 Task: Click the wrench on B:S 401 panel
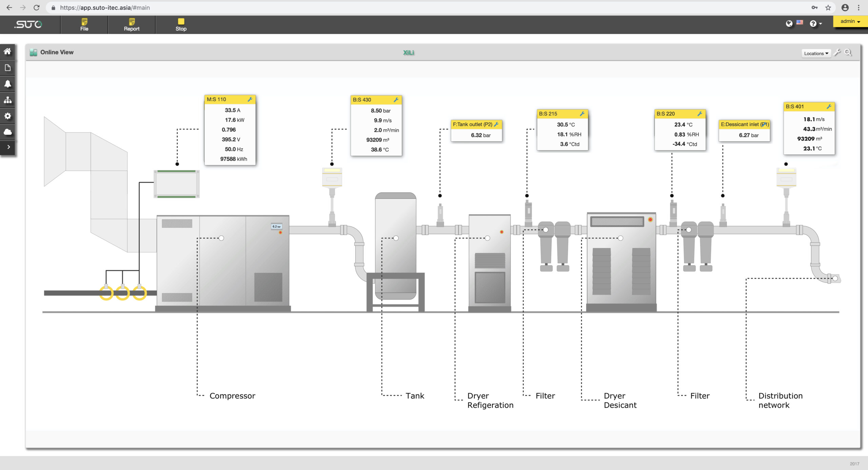[x=829, y=106]
